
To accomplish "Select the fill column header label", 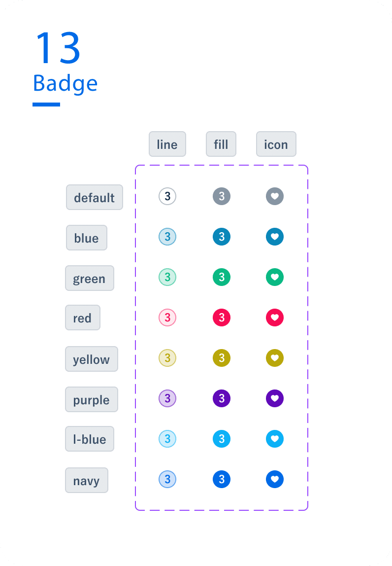I will 221,144.
